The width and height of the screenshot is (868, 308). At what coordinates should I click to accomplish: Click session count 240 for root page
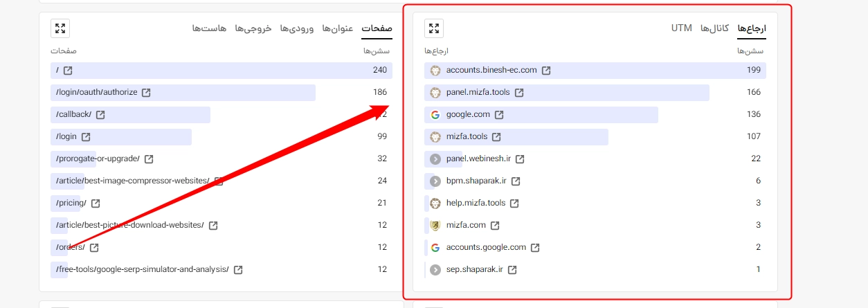[x=380, y=71]
